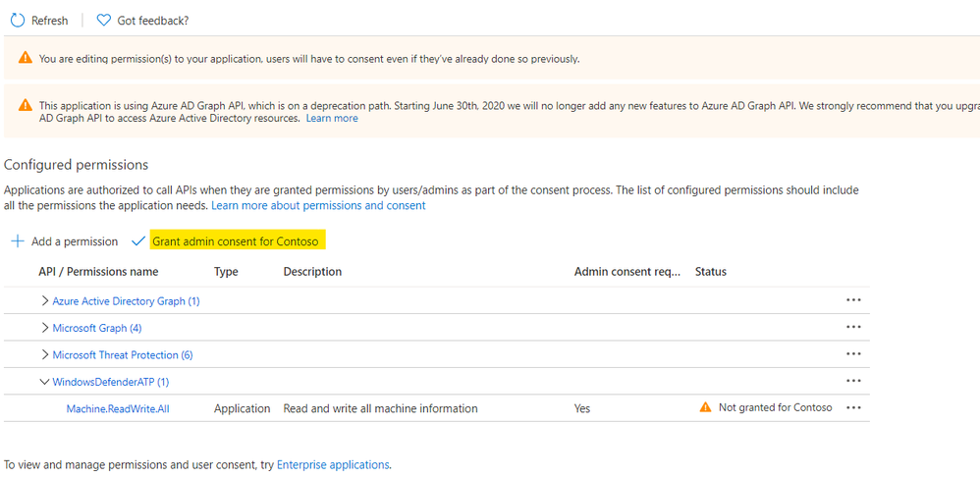This screenshot has width=980, height=478.
Task: Click the Refresh icon
Action: (17, 20)
